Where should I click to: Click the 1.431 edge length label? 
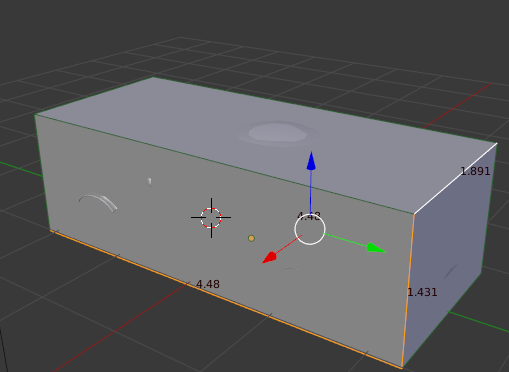coord(422,292)
